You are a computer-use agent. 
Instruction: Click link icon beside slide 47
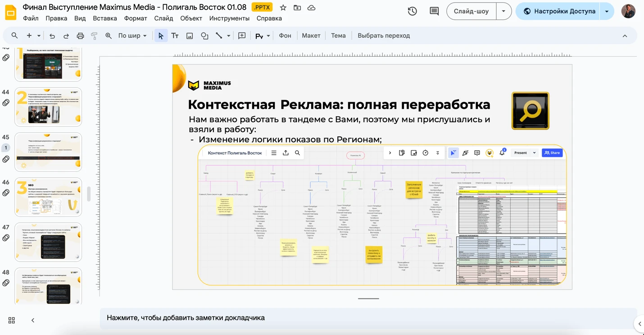coord(6,238)
